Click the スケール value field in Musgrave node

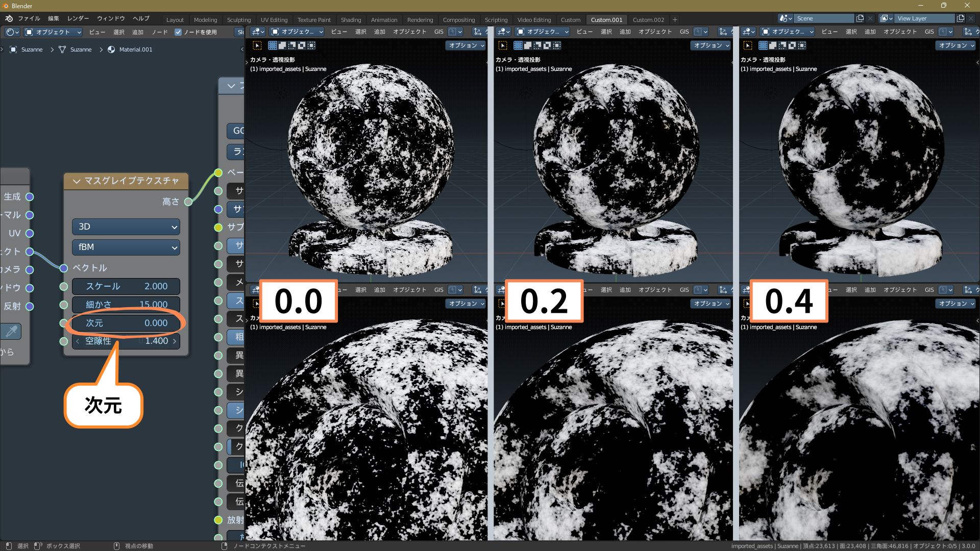[x=126, y=287]
